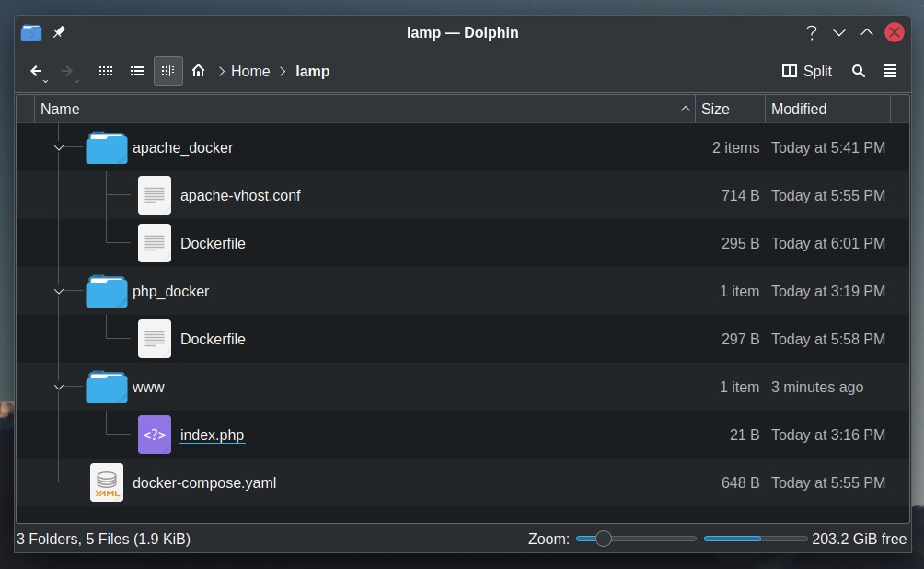Click the Dockerfile name under apache_docker
The width and height of the screenshot is (924, 569).
[x=213, y=243]
